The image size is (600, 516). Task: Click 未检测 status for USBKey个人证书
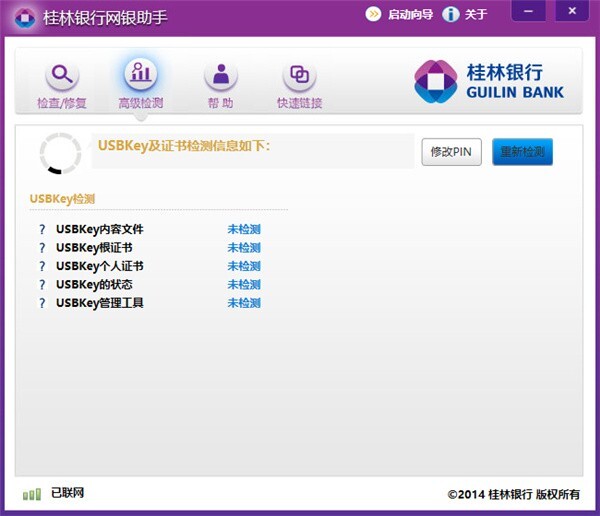(x=244, y=266)
